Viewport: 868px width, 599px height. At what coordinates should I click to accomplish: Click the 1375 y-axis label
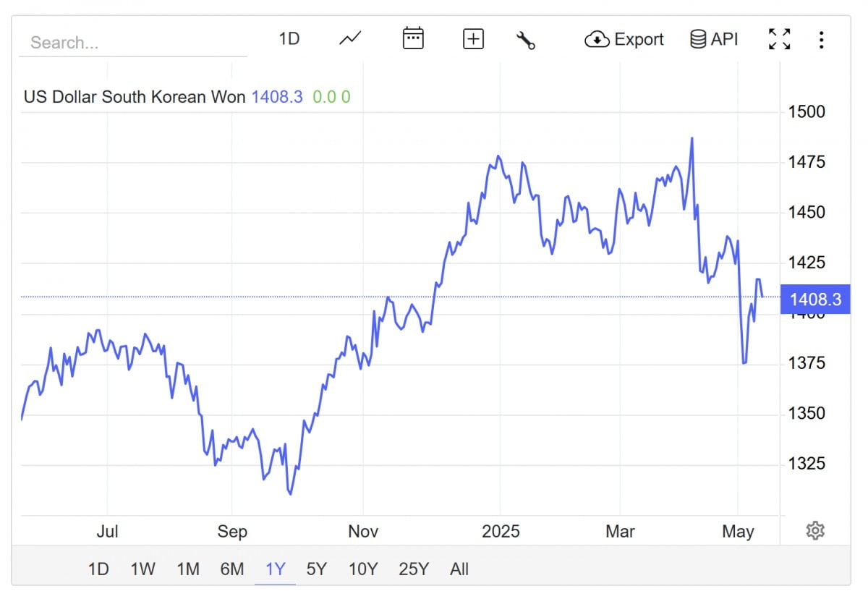click(x=807, y=363)
